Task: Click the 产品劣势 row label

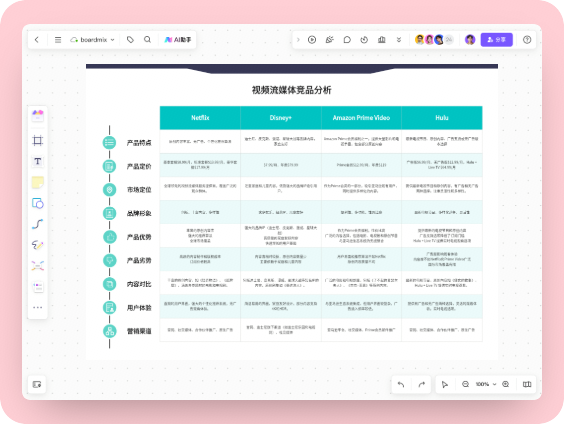Action: pos(139,260)
